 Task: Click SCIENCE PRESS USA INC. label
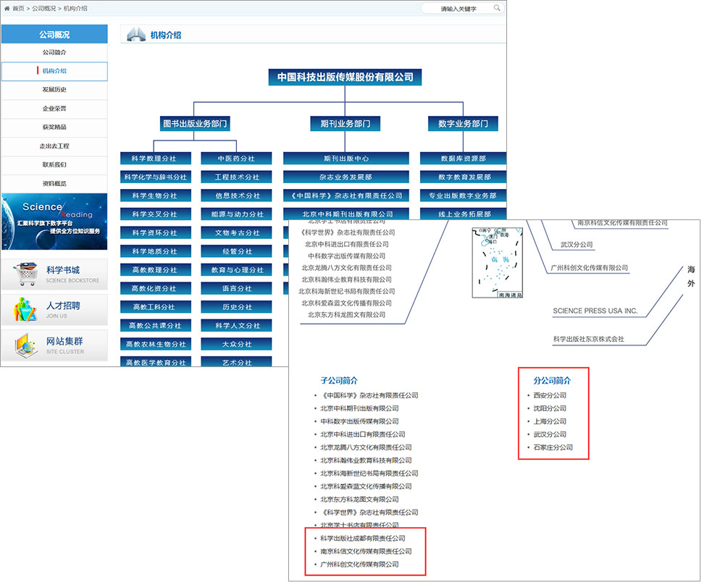point(595,311)
